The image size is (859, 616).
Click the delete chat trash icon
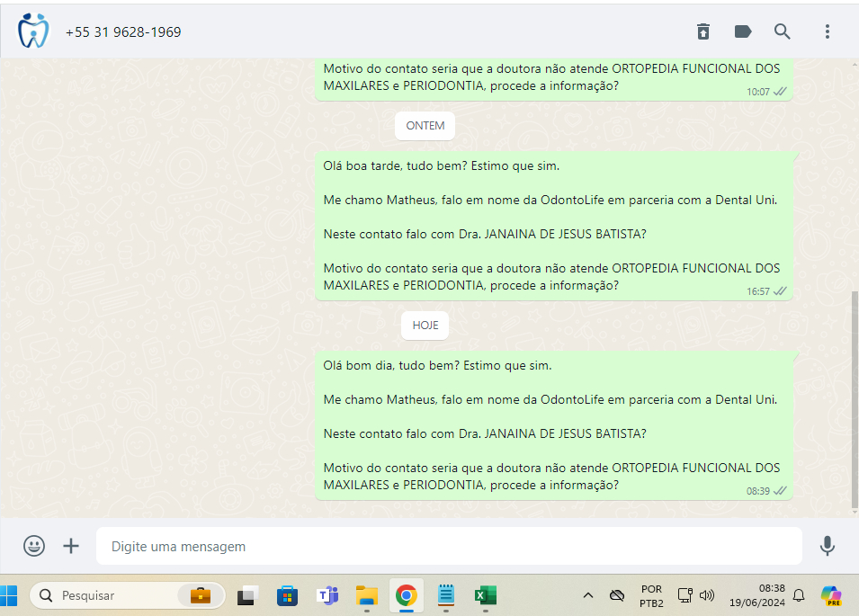point(702,31)
